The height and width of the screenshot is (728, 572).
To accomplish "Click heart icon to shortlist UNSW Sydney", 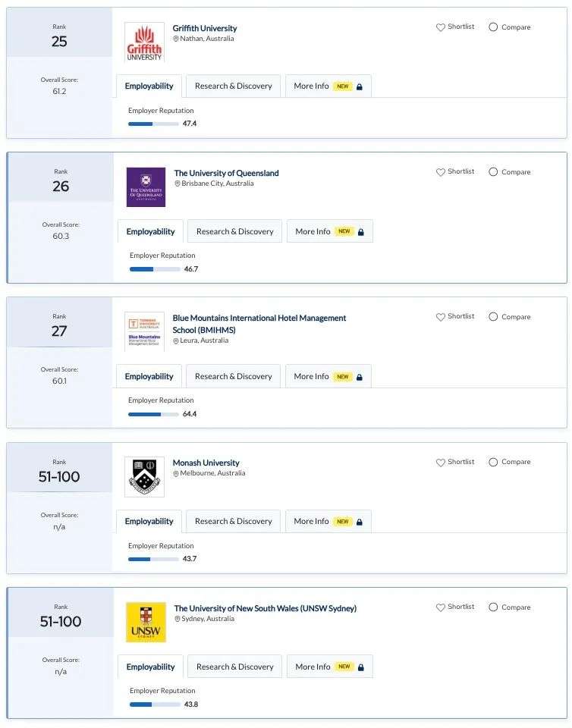I will click(441, 607).
